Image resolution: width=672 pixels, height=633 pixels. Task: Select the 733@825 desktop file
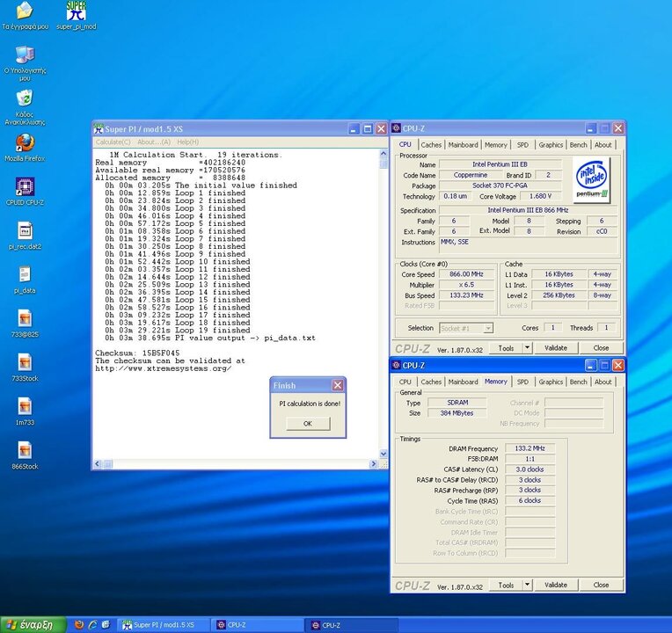pos(25,324)
